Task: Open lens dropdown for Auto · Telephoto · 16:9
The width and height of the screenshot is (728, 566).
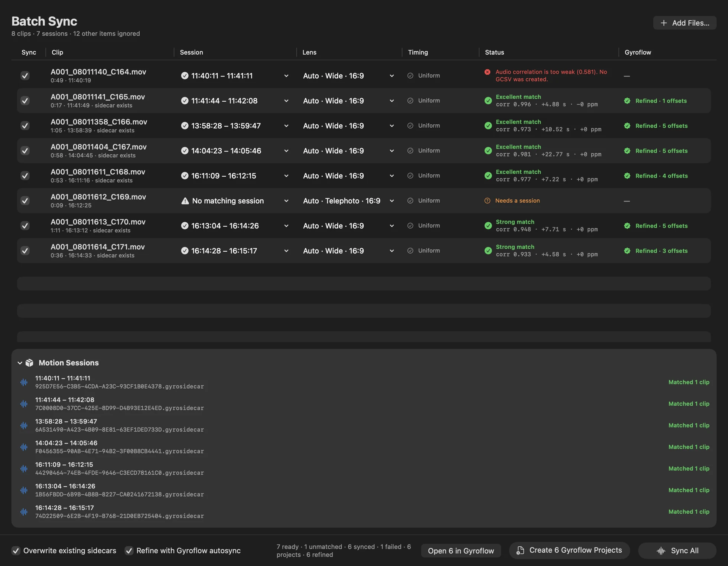Action: point(391,201)
